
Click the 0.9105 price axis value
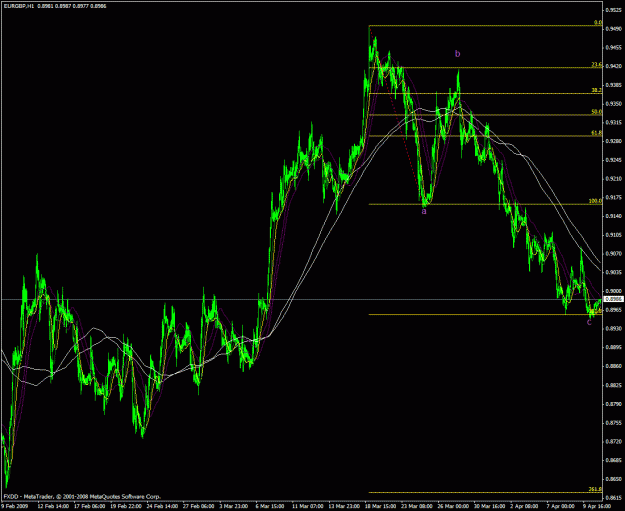(613, 235)
